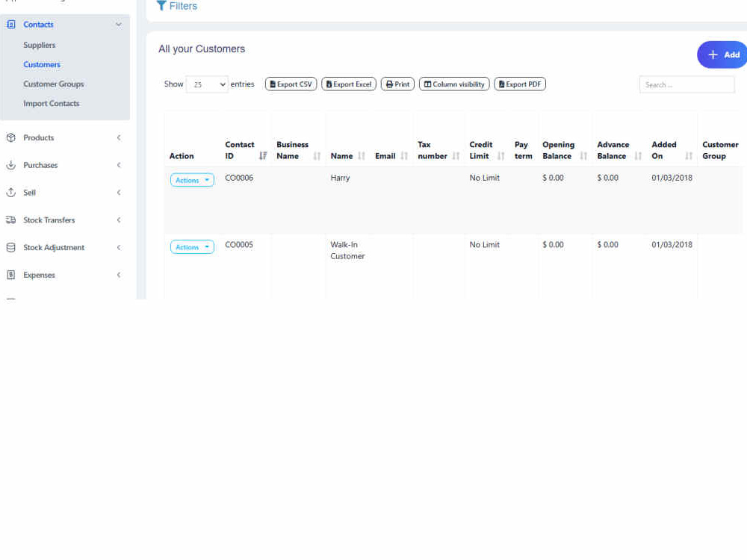
Task: Open the Expenses menu item
Action: click(x=39, y=275)
